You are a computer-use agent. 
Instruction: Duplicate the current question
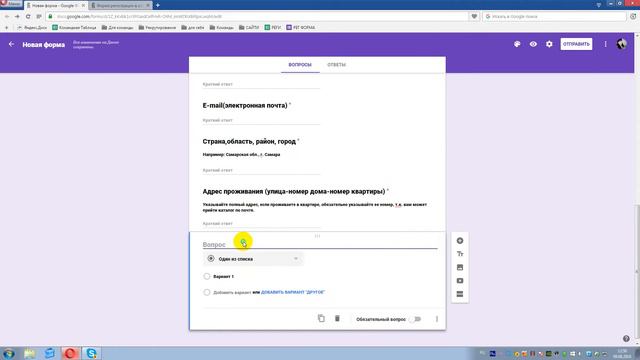pos(321,318)
